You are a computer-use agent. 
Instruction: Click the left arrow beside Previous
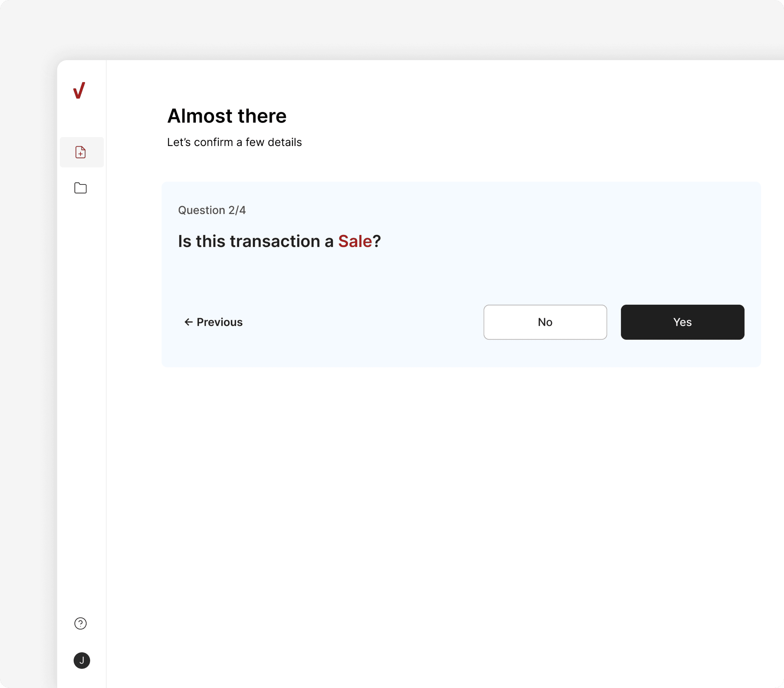tap(188, 322)
